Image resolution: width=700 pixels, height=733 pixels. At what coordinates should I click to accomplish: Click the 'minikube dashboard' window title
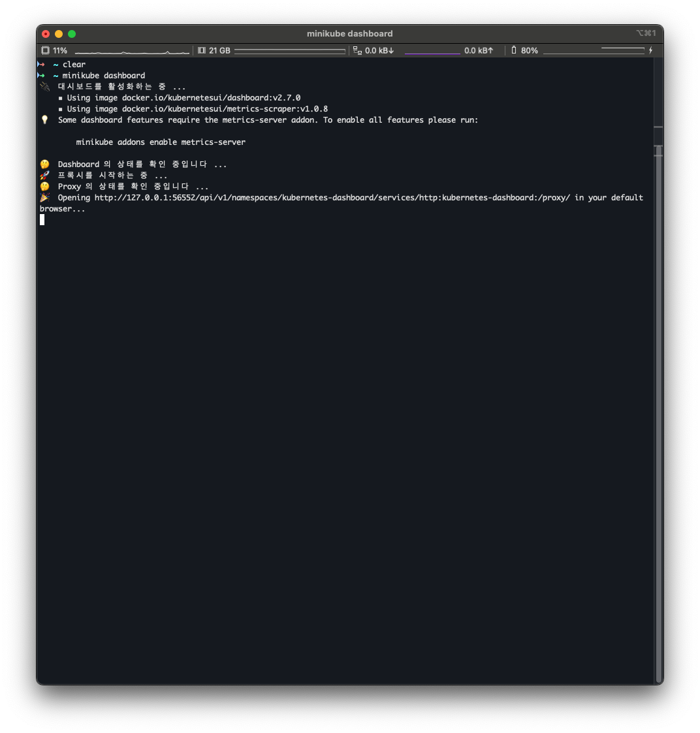[350, 34]
